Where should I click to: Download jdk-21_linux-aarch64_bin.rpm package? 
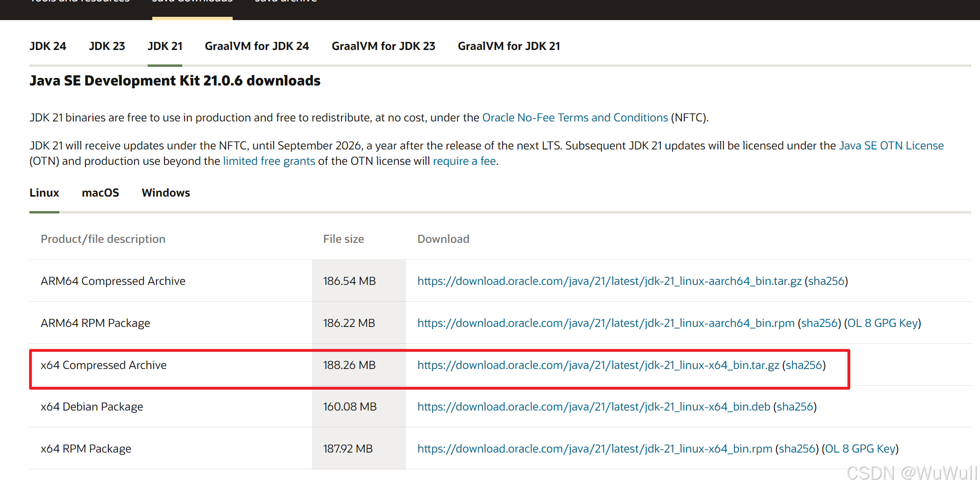click(x=606, y=323)
